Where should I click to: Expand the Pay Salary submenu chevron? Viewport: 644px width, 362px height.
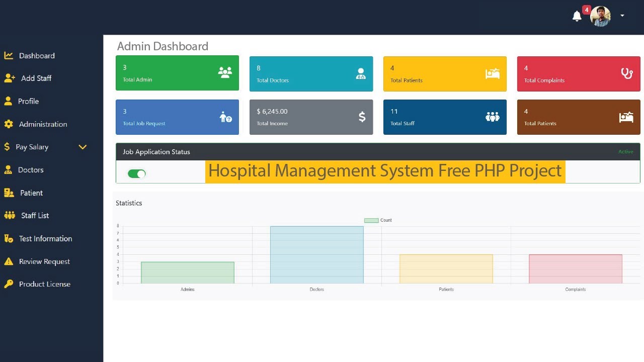pos(83,147)
